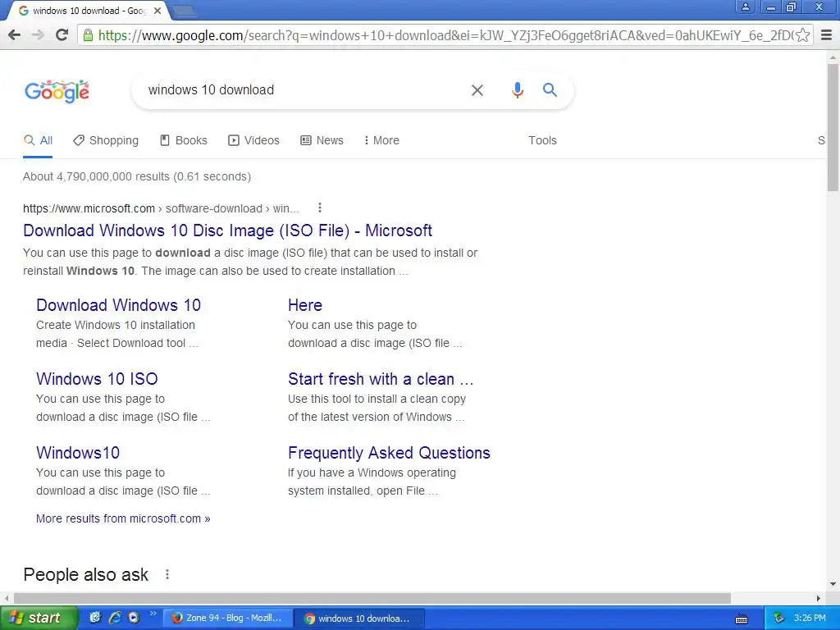Open options dots next to microsoft.com result
The height and width of the screenshot is (630, 840).
tap(319, 208)
